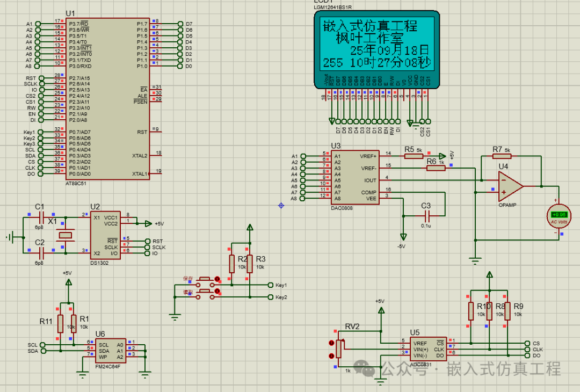Select pull-up resistor R3
The image size is (580, 392).
pos(250,264)
